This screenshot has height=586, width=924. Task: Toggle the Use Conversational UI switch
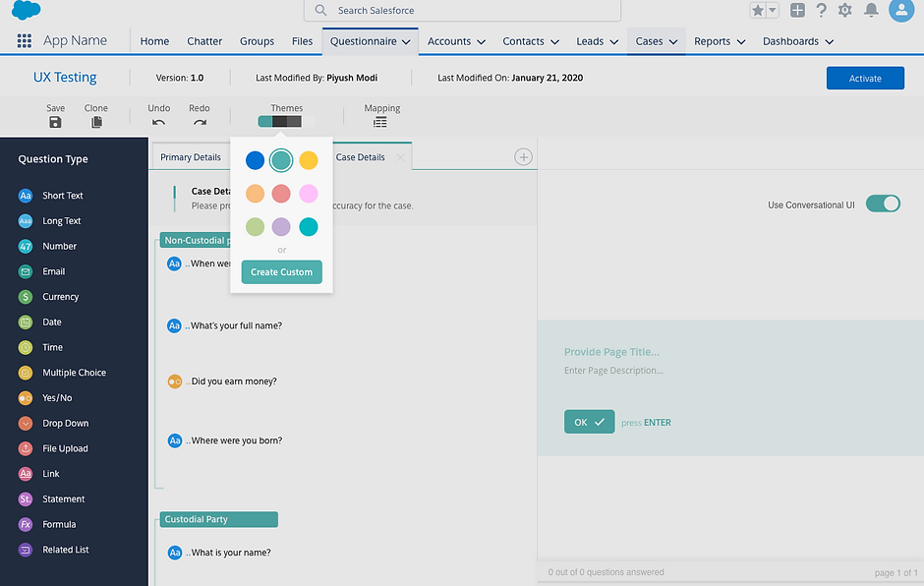882,204
